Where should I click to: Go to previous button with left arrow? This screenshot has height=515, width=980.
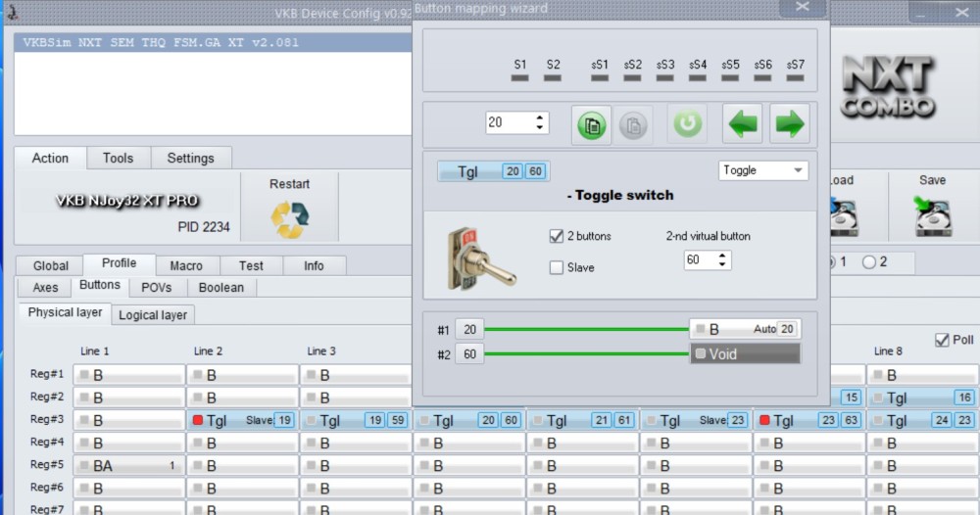click(743, 123)
